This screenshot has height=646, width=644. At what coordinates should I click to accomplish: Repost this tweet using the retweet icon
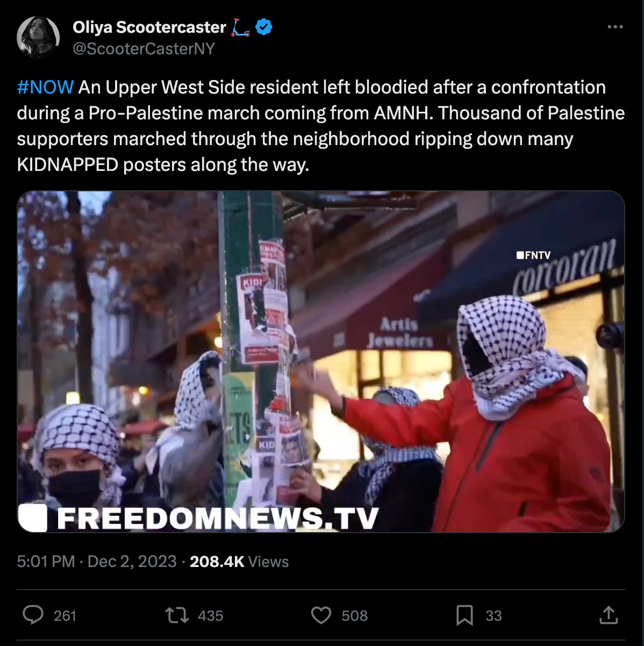[x=177, y=615]
